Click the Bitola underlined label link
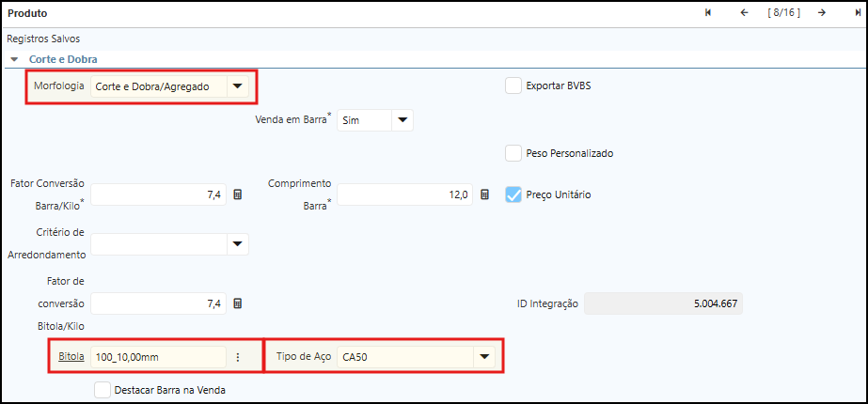868x404 pixels. click(71, 357)
